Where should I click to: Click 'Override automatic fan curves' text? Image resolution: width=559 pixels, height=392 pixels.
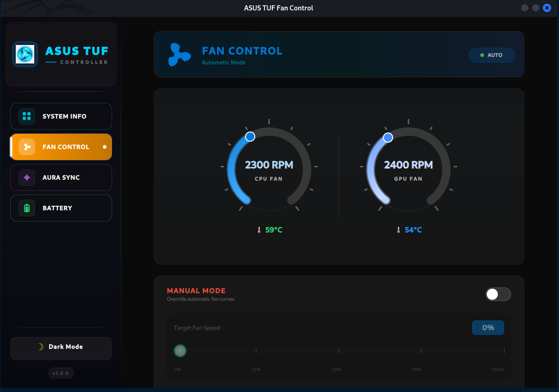coord(201,299)
